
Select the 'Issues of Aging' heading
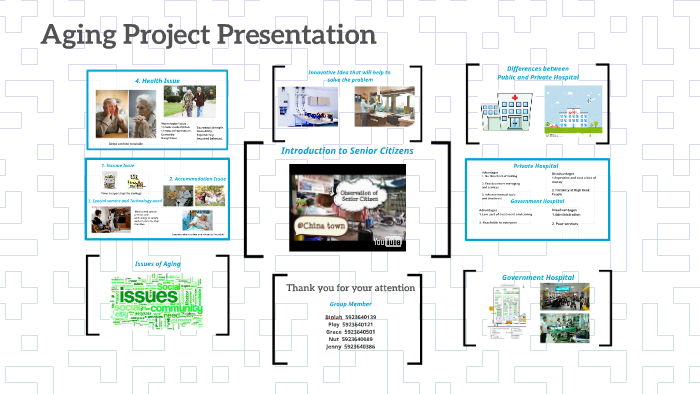158,264
